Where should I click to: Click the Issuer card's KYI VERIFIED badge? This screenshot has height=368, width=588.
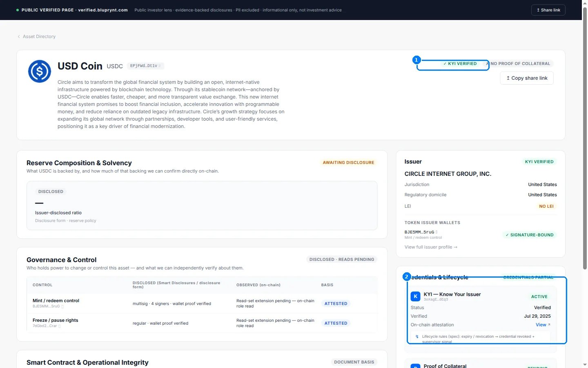coord(539,162)
